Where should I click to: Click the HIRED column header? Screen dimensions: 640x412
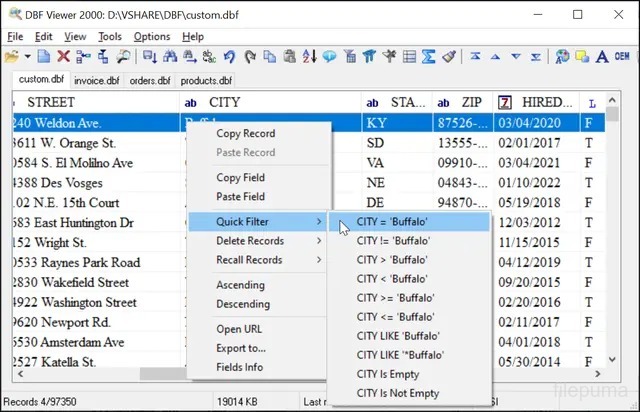coord(545,103)
